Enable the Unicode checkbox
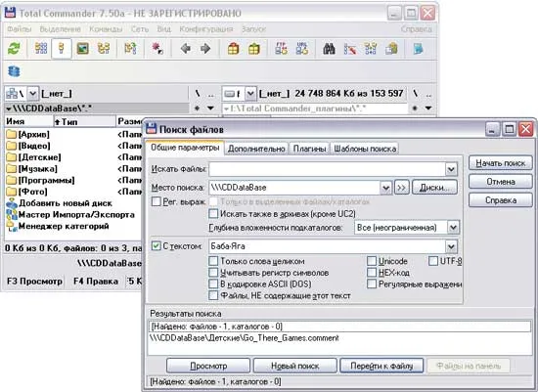The image size is (538, 392). tap(372, 261)
